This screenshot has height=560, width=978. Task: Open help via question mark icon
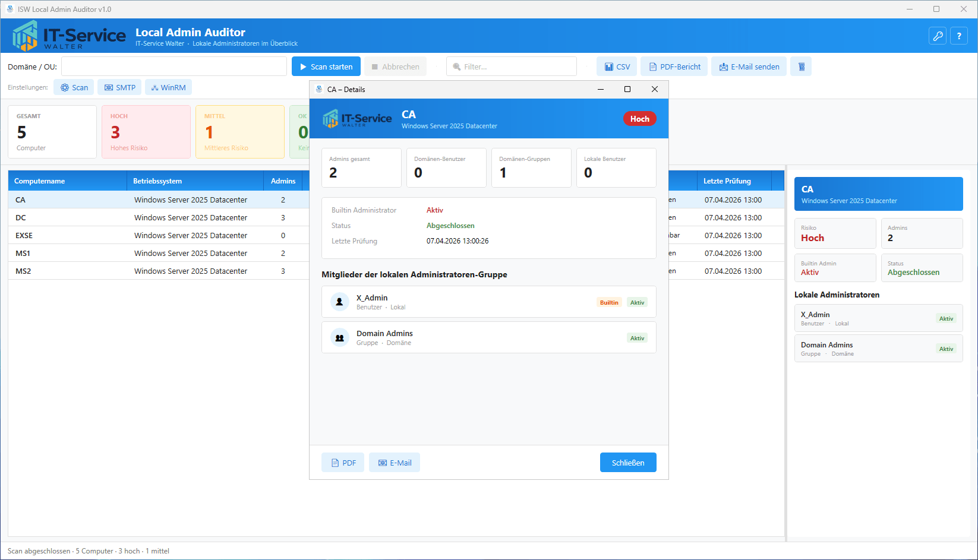(959, 36)
